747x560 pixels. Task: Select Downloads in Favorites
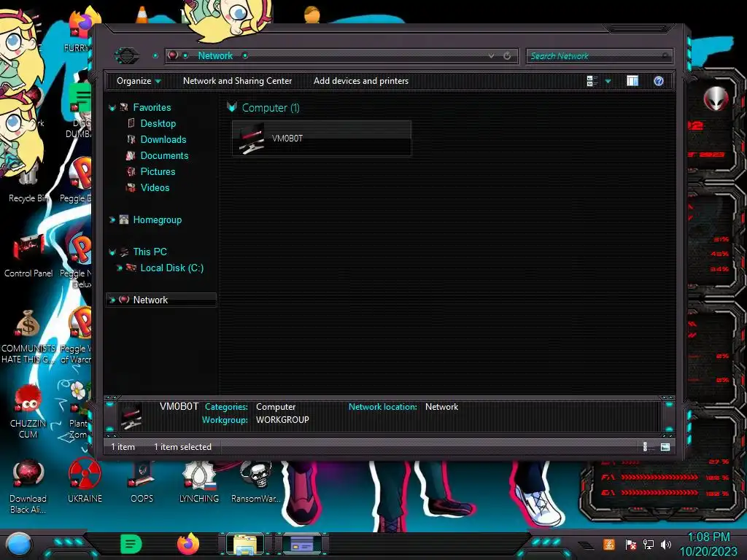(163, 139)
